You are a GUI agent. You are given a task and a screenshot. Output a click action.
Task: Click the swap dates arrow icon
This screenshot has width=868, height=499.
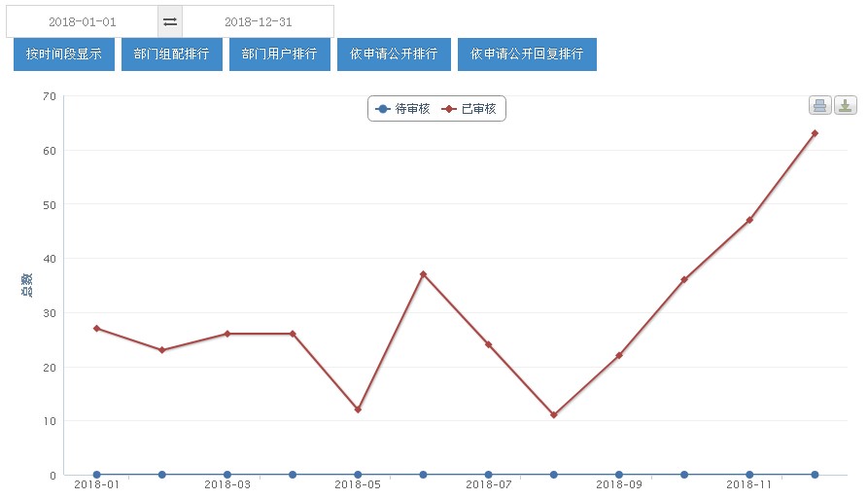(x=170, y=21)
